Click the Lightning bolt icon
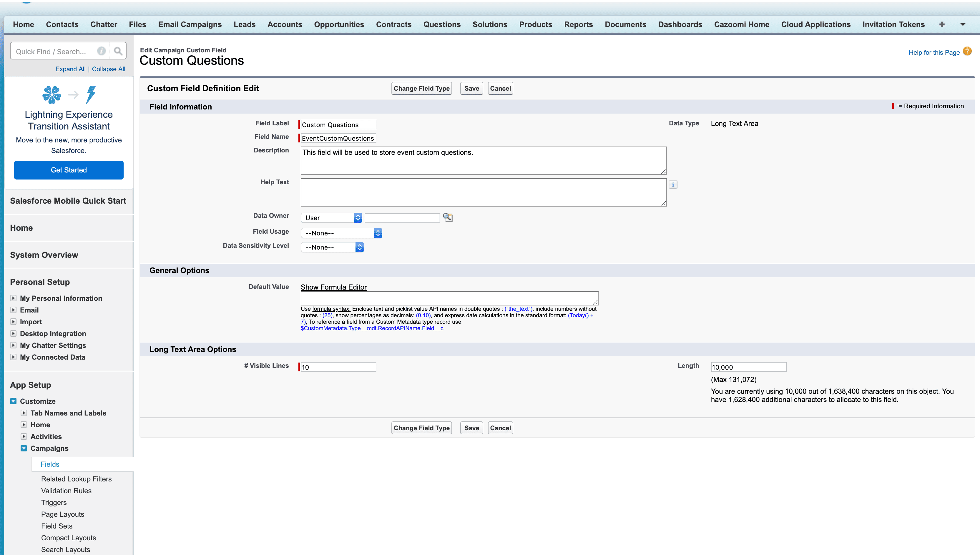 (x=91, y=94)
